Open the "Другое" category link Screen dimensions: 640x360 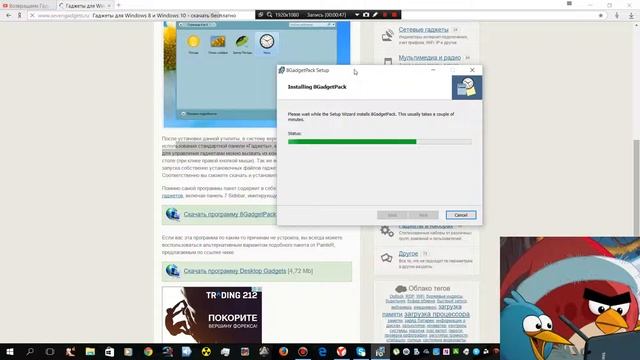tap(408, 253)
